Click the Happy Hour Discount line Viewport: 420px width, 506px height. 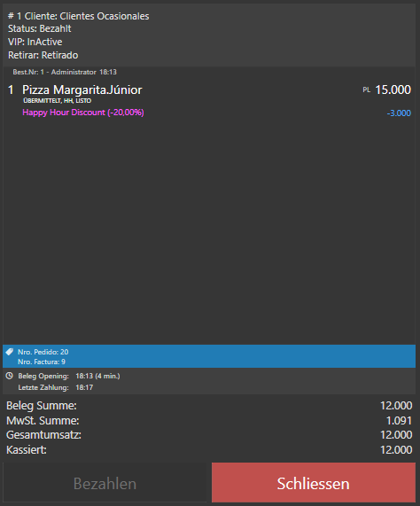coord(83,113)
